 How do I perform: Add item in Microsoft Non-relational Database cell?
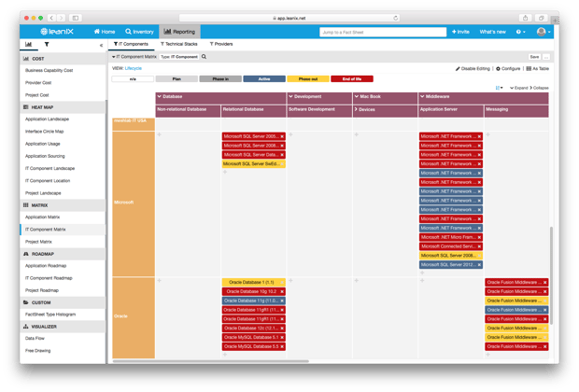(x=159, y=134)
